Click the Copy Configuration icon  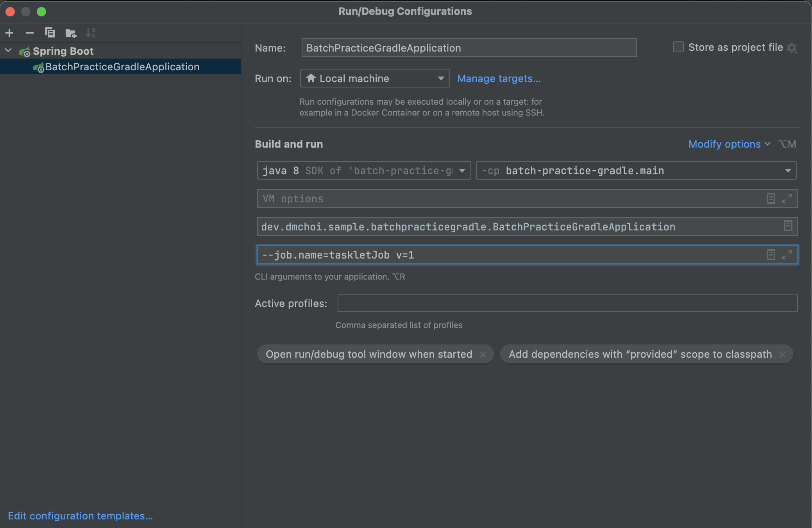pyautogui.click(x=50, y=33)
